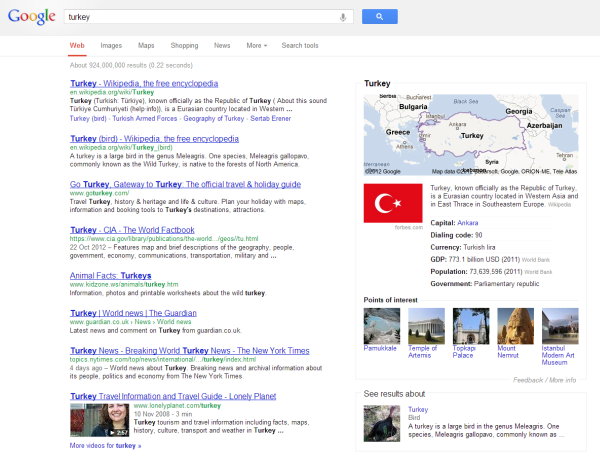Viewport: 600px width, 459px height.
Task: Open the Turkey (bird) sitelink under first result
Action: [x=88, y=119]
